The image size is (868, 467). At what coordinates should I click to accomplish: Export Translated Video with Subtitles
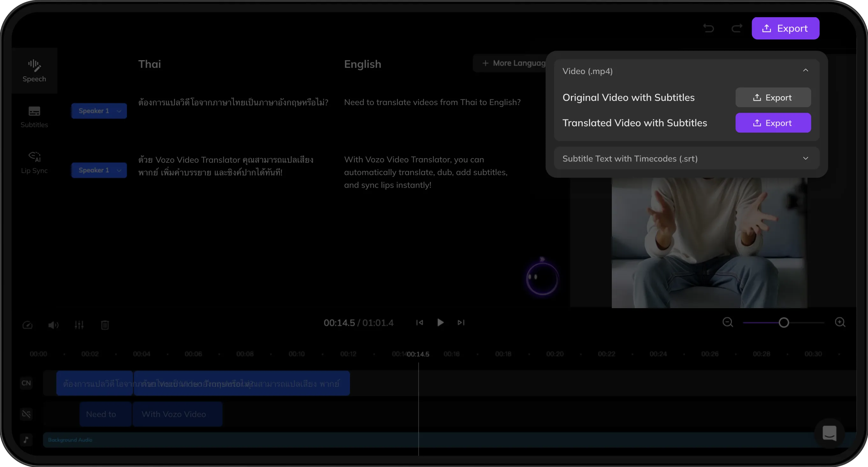click(x=773, y=123)
